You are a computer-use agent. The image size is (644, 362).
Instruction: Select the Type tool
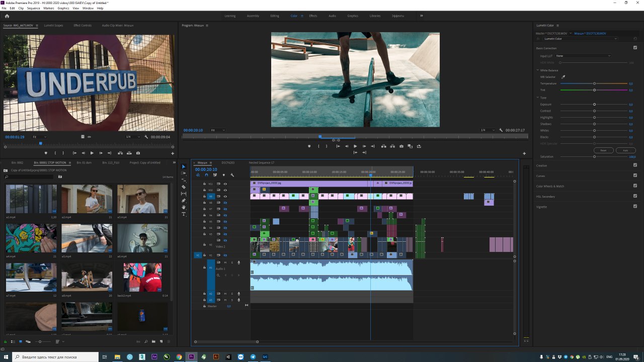184,214
